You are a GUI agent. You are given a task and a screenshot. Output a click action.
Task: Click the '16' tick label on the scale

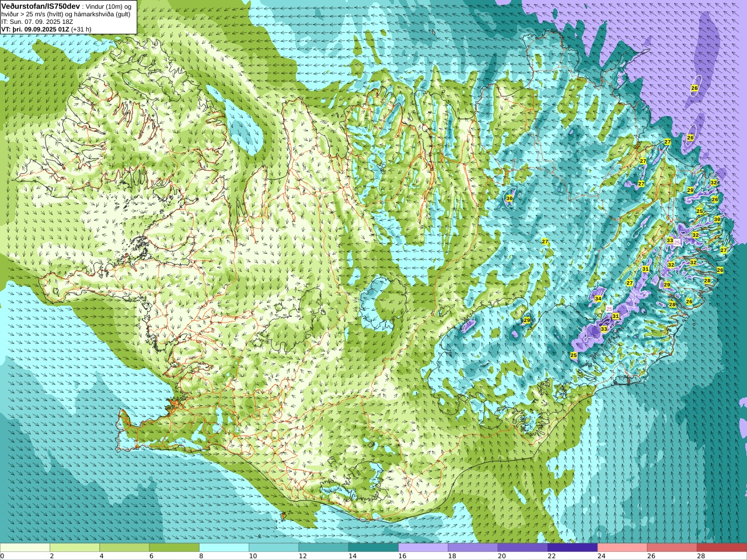pos(402,556)
